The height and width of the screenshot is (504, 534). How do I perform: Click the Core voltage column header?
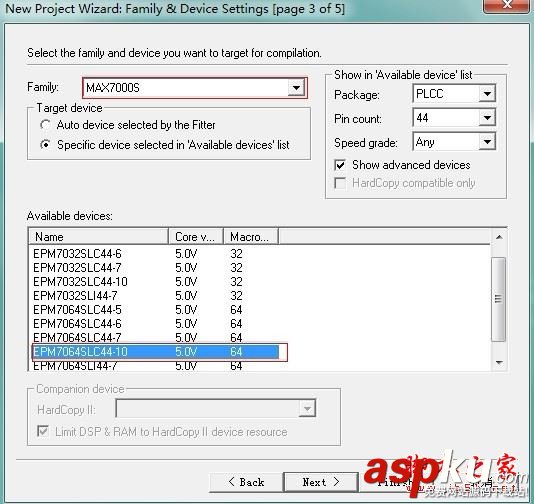point(196,237)
